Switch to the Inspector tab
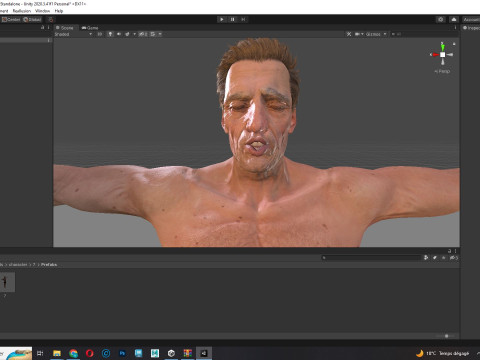 tap(471, 28)
